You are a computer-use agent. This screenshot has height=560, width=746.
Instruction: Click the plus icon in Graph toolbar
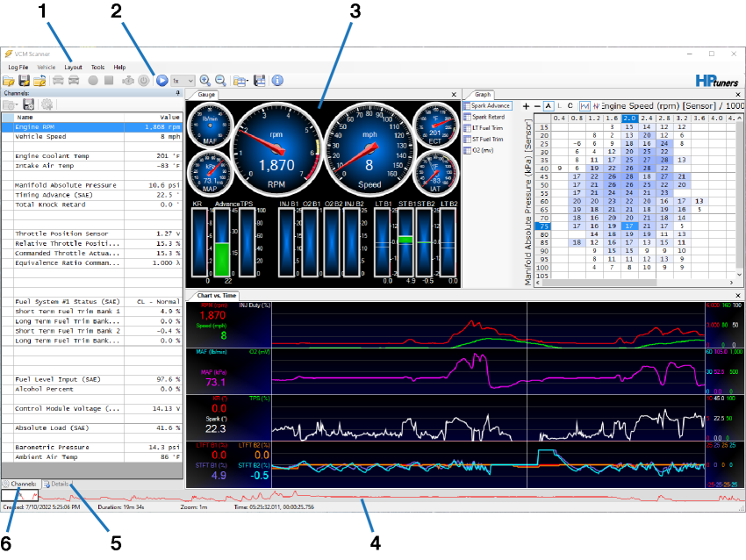click(x=527, y=106)
